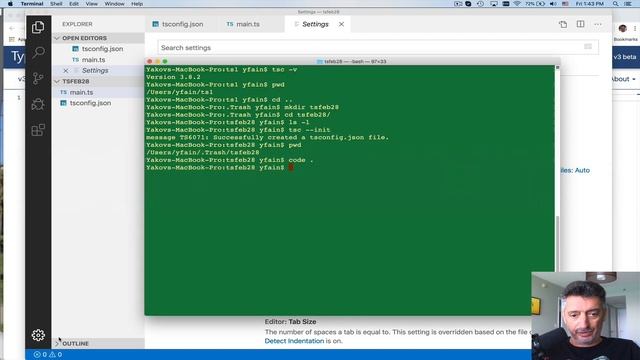Open the Shell menu
640x360 pixels.
(x=56, y=4)
